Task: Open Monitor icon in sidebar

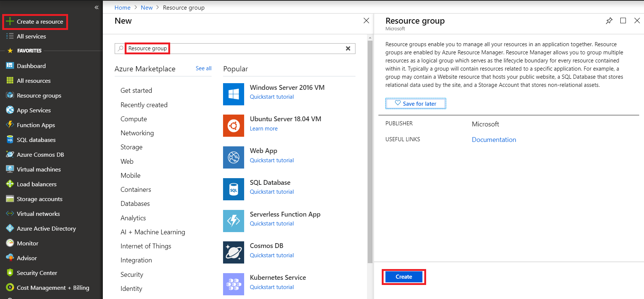Action: pyautogui.click(x=10, y=243)
